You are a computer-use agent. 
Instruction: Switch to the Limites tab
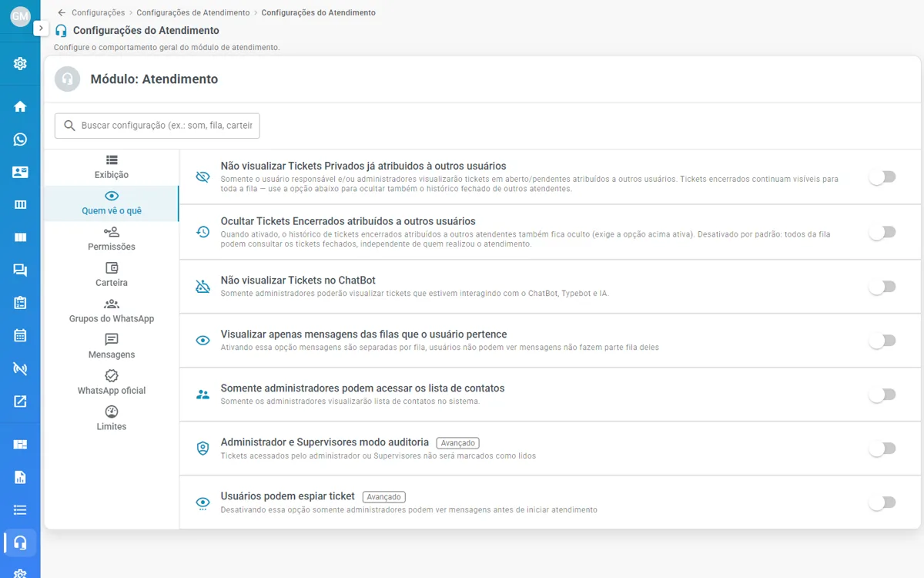[112, 419]
